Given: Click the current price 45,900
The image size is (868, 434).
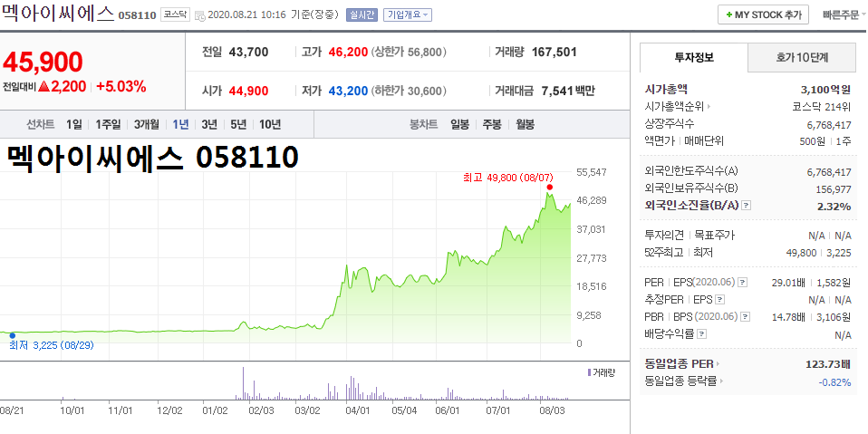Looking at the screenshot, I should click(x=43, y=62).
